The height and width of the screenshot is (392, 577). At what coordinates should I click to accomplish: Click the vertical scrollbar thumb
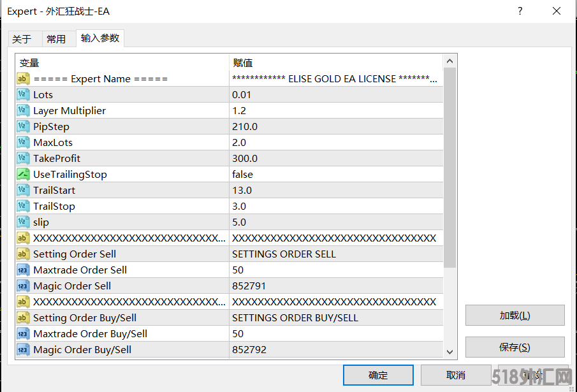coord(449,166)
